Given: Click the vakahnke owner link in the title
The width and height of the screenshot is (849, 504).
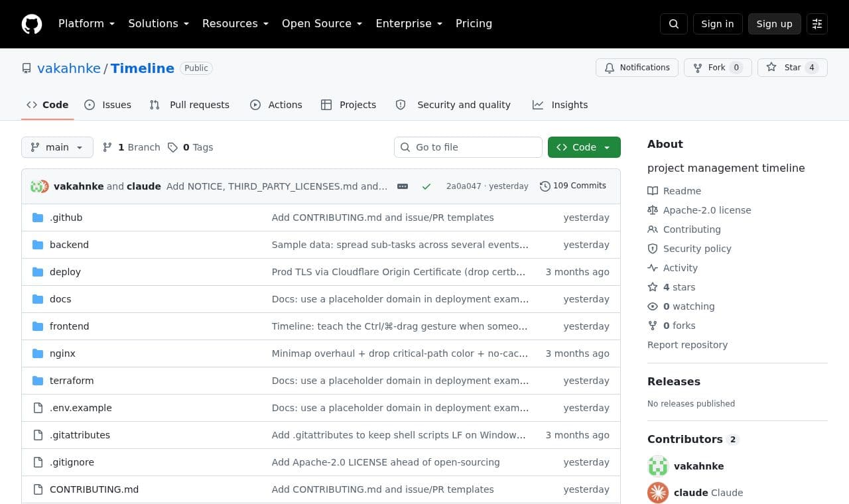Looking at the screenshot, I should pos(69,68).
